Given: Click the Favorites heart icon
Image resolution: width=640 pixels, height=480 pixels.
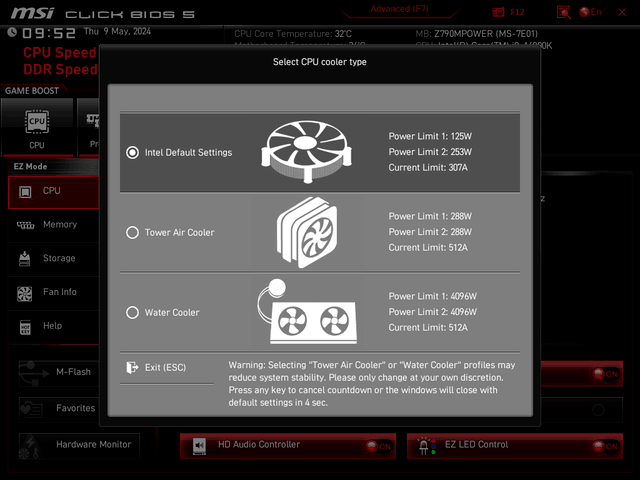Looking at the screenshot, I should 31,409.
